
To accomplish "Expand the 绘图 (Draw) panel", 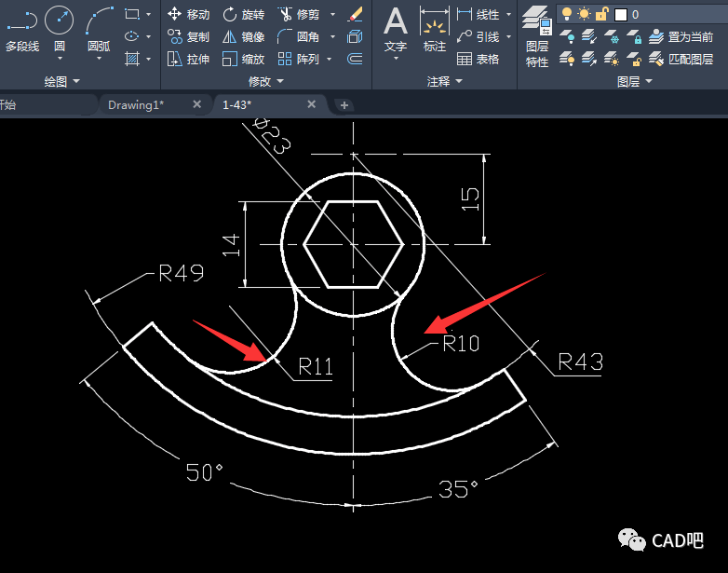I will click(x=62, y=82).
